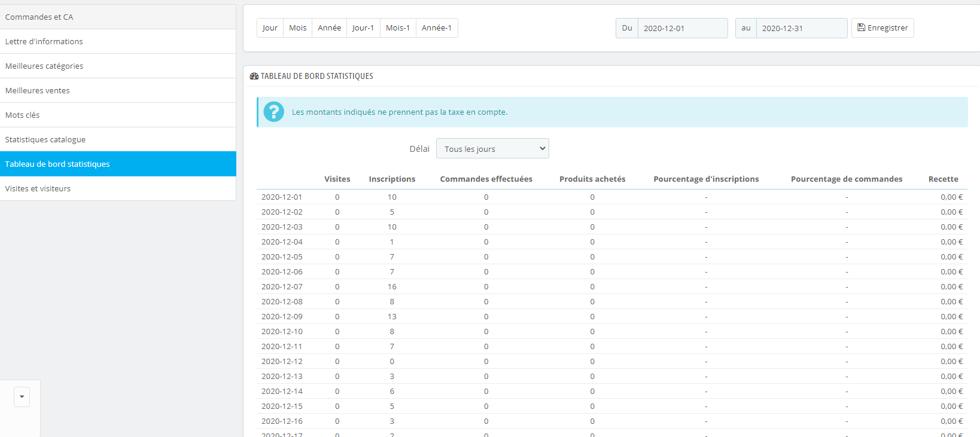Select the Jour period button
The width and height of the screenshot is (980, 437).
click(270, 28)
